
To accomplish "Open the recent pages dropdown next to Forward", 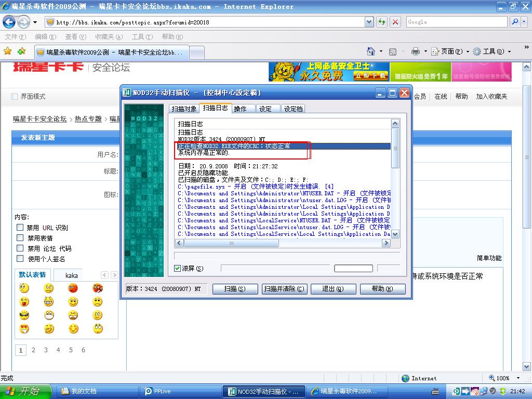I will (x=35, y=22).
